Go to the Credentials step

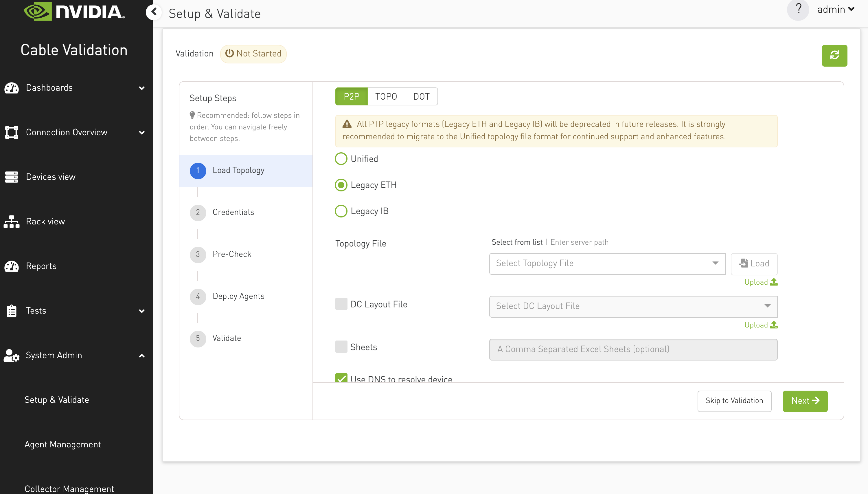point(233,212)
